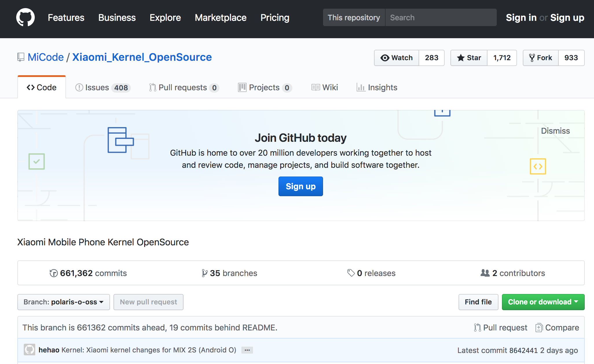Click the Watch button

397,58
